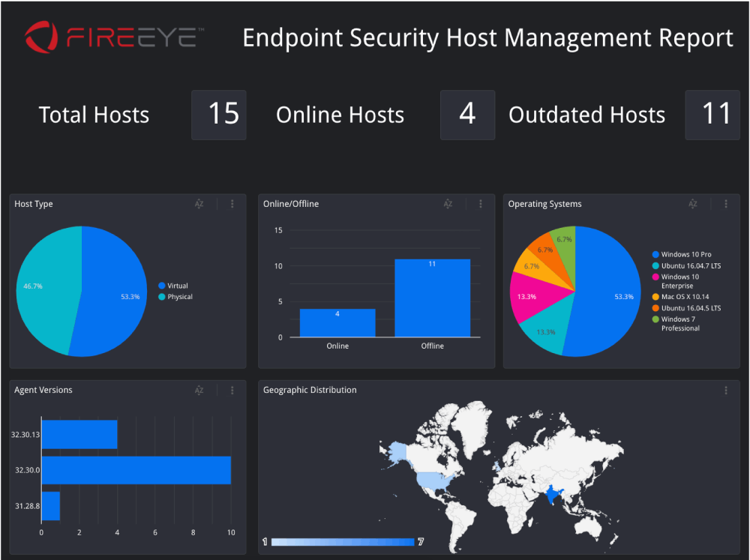Screen dimensions: 750x560
Task: Select the 32.30.0 agent version bar
Action: pos(136,470)
